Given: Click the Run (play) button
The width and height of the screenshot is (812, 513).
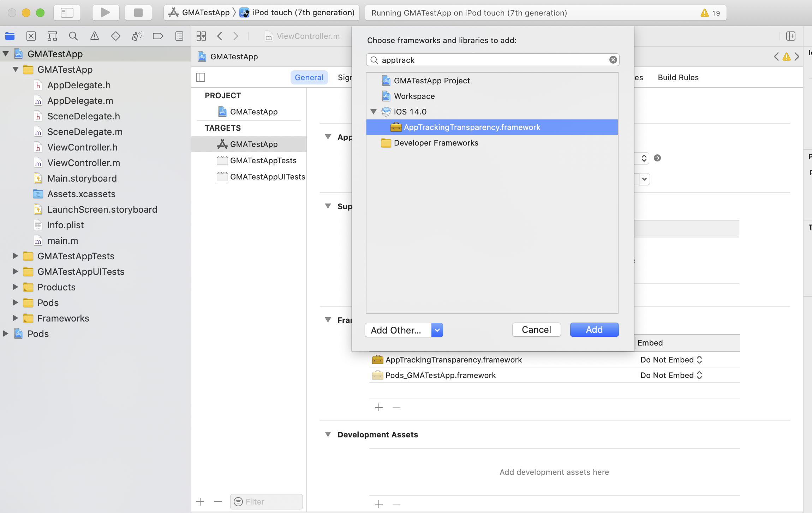Looking at the screenshot, I should [105, 13].
